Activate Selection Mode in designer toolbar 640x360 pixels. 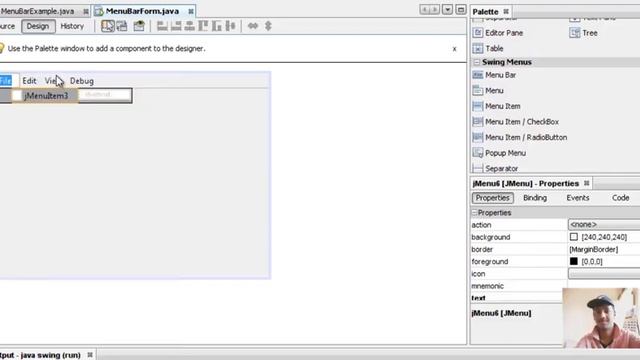click(108, 26)
